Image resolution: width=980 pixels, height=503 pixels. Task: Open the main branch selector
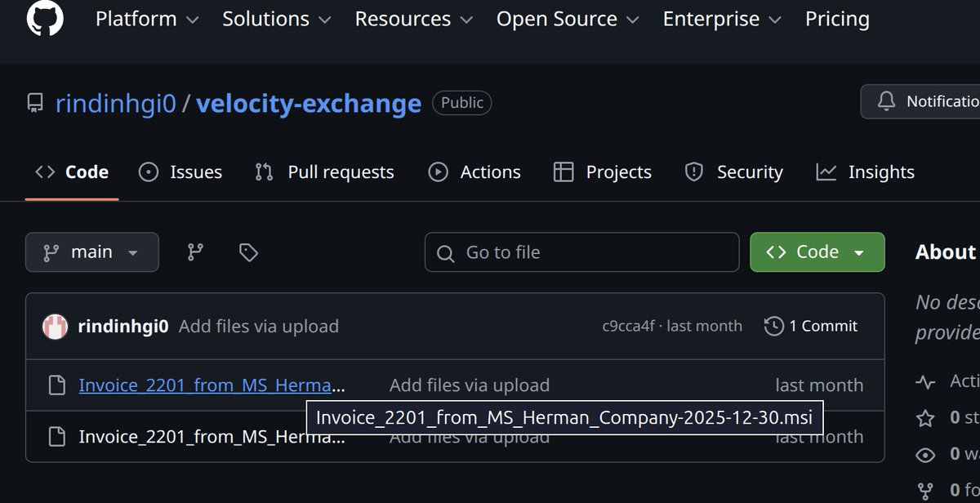92,252
